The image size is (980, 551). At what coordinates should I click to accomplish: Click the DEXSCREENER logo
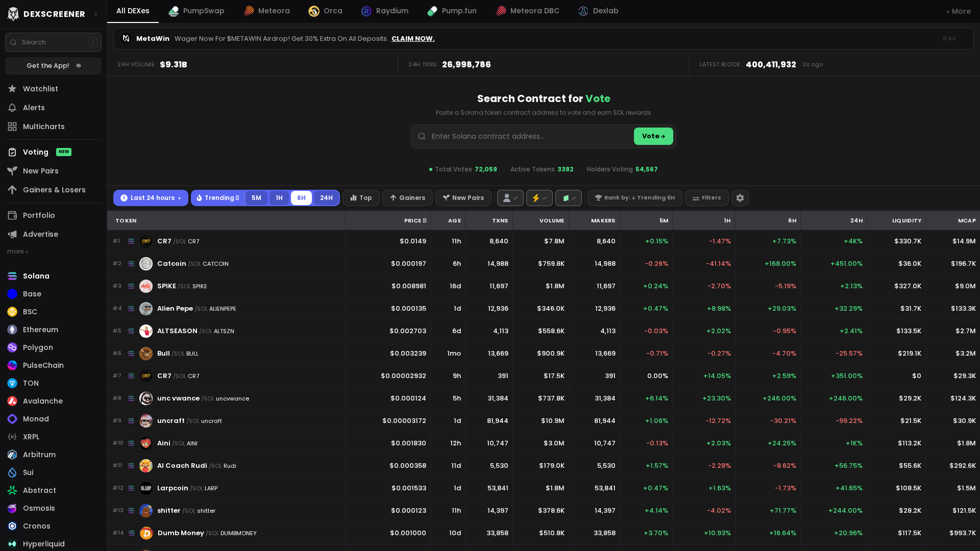pos(46,14)
